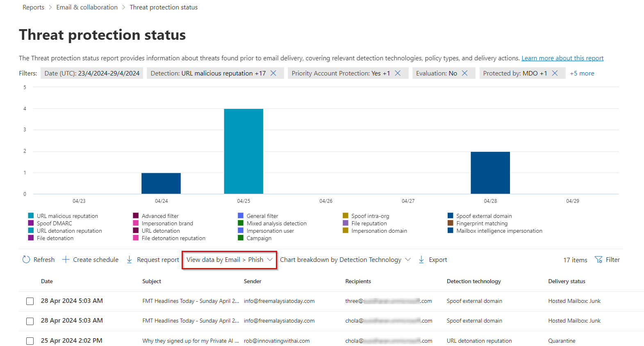644x346 pixels.
Task: Select the first 28 Apr 5:03 AM row checkbox
Action: pos(30,301)
